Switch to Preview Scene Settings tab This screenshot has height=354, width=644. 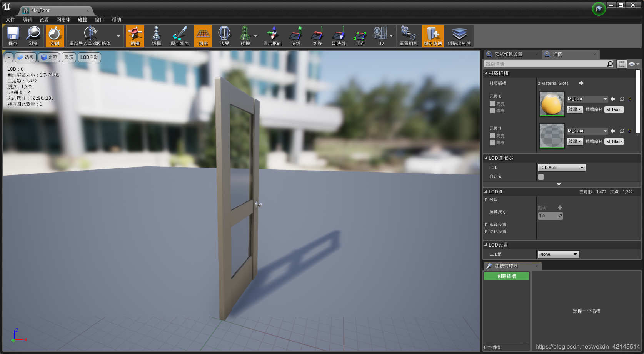pyautogui.click(x=512, y=54)
